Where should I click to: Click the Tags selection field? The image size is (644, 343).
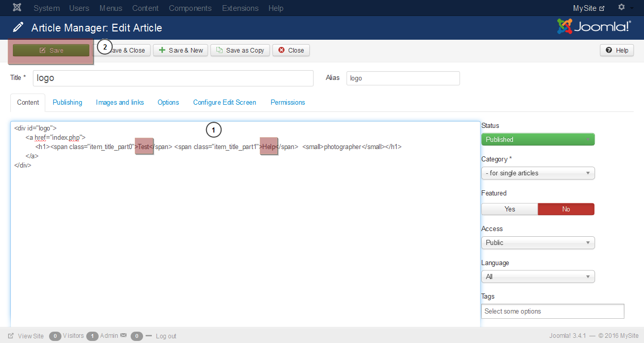tap(553, 311)
